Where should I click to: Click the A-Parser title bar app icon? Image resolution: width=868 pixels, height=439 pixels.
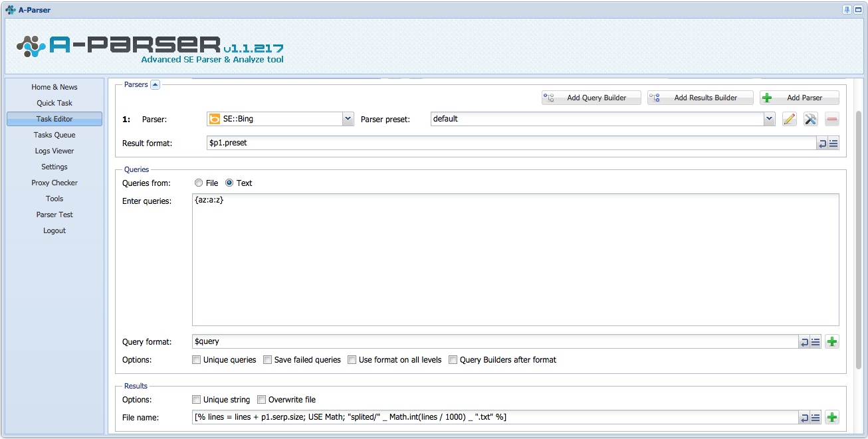coord(10,10)
